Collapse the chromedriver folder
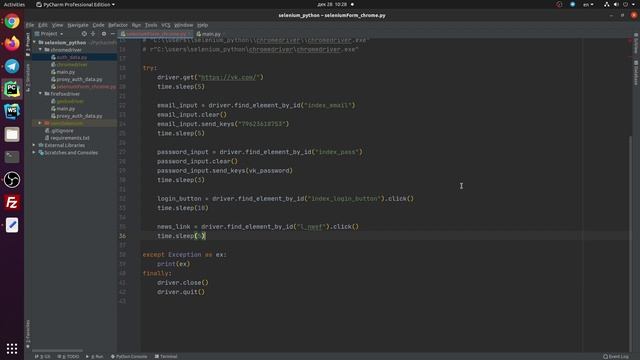The width and height of the screenshot is (640, 360). pyautogui.click(x=40, y=50)
